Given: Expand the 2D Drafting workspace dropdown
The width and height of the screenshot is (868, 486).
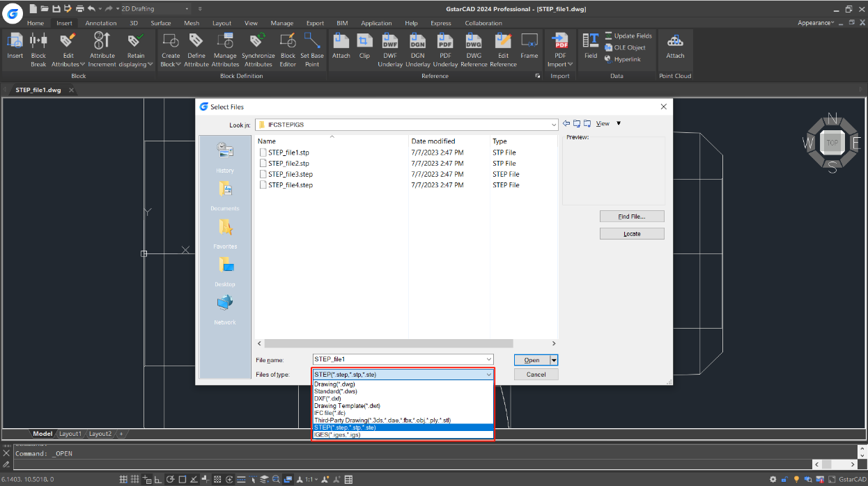Looking at the screenshot, I should coord(187,8).
